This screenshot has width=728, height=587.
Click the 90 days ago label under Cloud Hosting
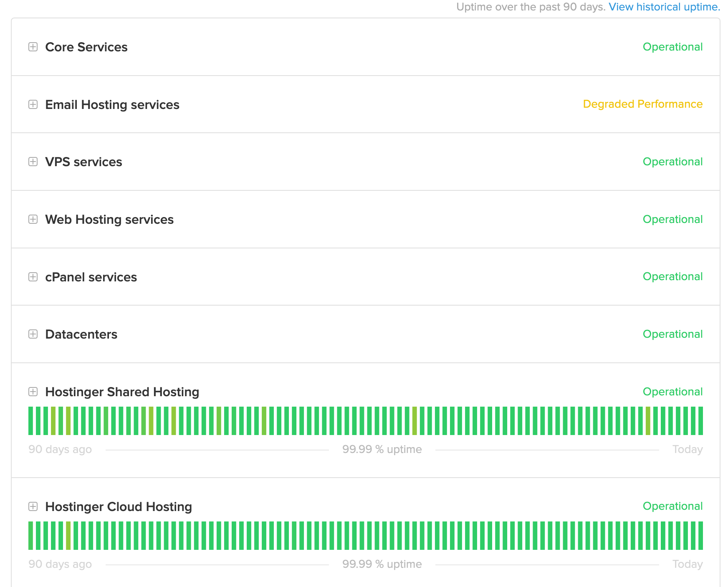[x=60, y=564]
